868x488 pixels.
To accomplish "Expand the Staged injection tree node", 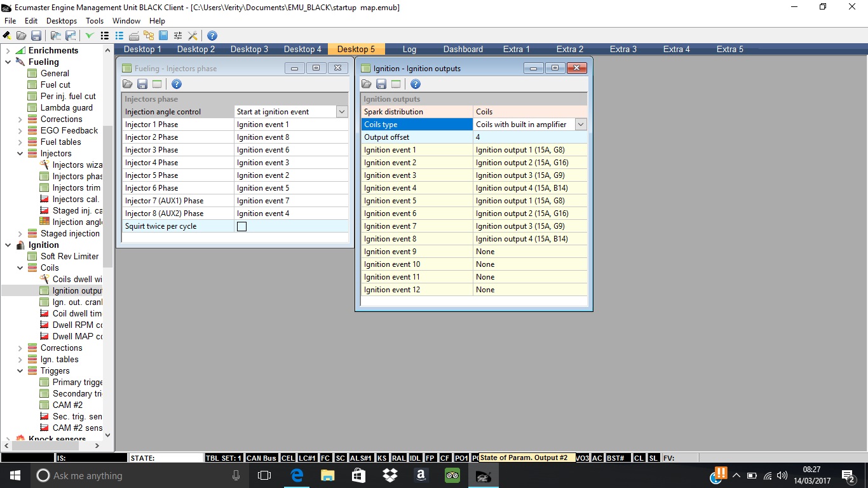I will (x=20, y=233).
